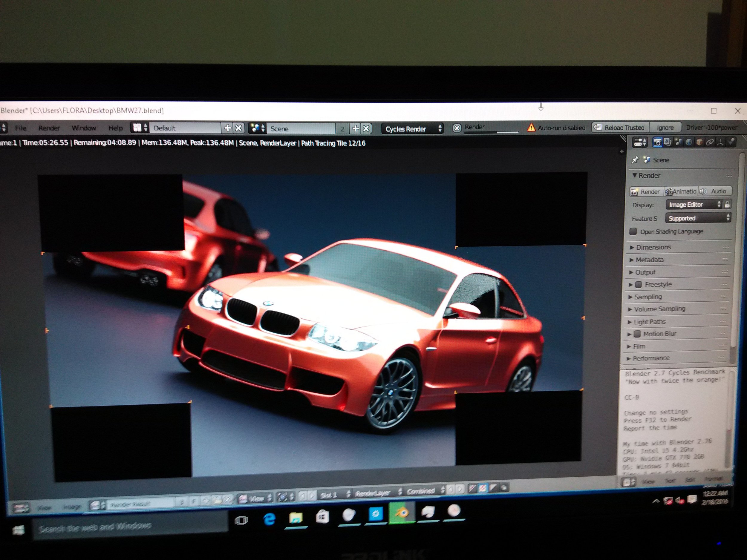Viewport: 747px width, 560px height.
Task: Click the Render button in Render panel
Action: [646, 191]
